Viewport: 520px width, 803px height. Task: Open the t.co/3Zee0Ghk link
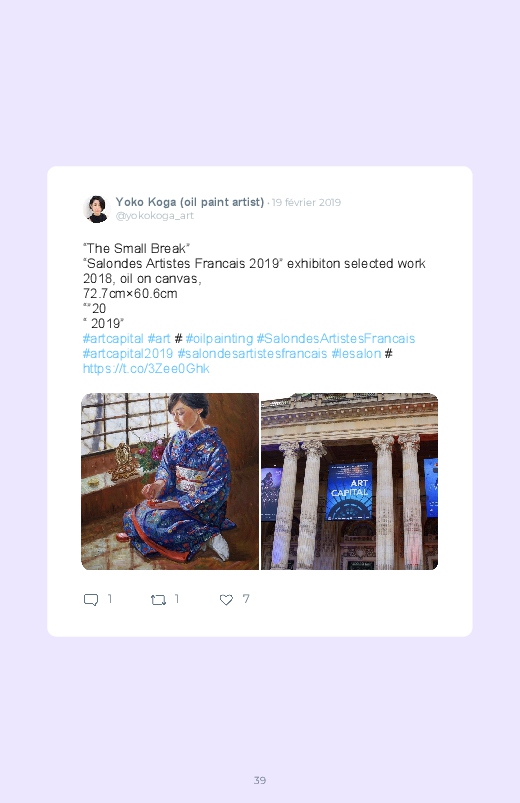click(146, 369)
